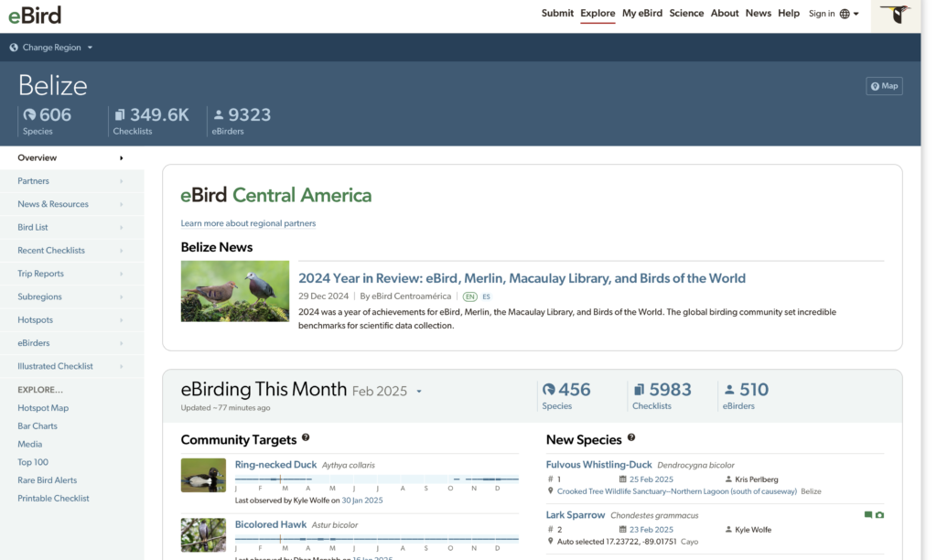Open the Hotspot Map link

coord(43,408)
